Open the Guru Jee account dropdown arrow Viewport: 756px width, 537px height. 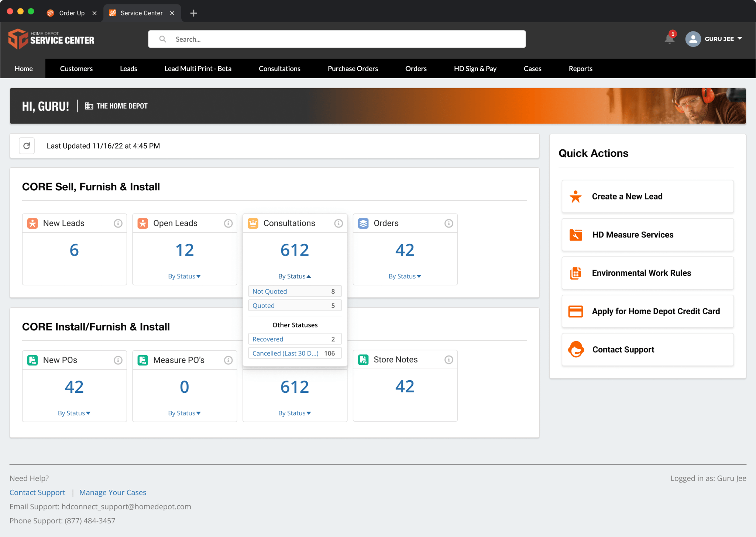pos(739,39)
